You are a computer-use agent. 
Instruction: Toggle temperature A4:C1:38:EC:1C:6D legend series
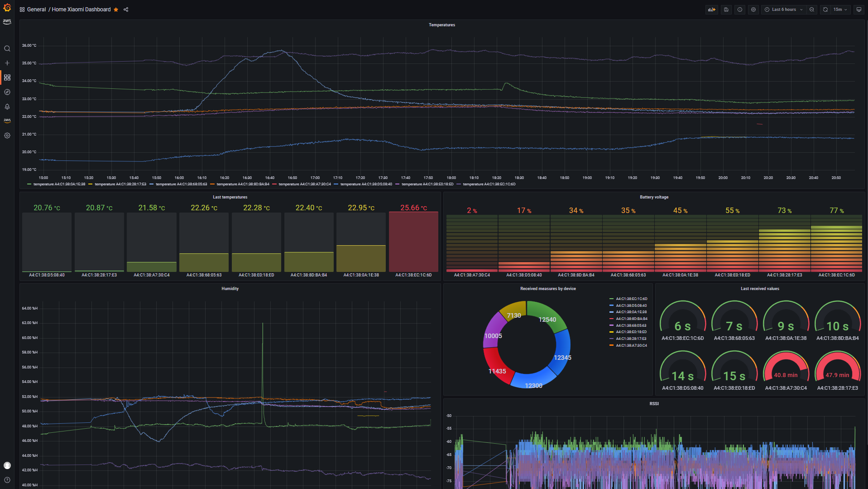coord(489,184)
